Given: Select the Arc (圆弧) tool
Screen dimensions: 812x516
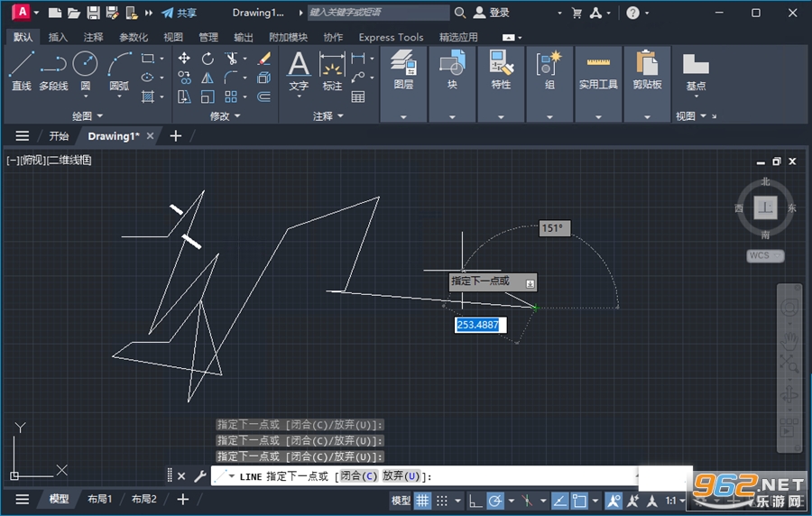Looking at the screenshot, I should point(119,71).
